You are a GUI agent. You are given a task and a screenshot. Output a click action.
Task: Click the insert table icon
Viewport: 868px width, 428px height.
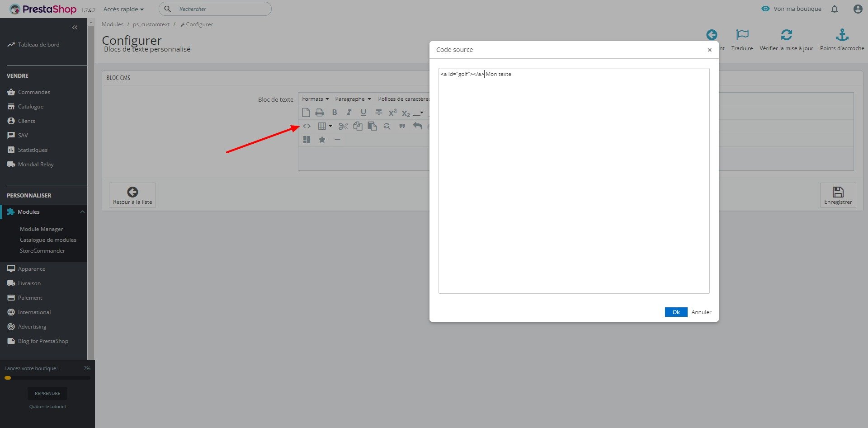click(325, 126)
